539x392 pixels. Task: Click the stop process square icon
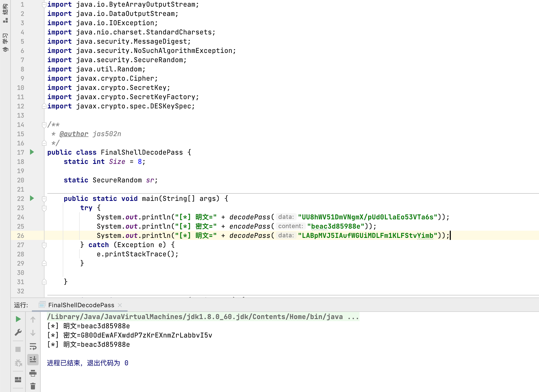point(18,349)
